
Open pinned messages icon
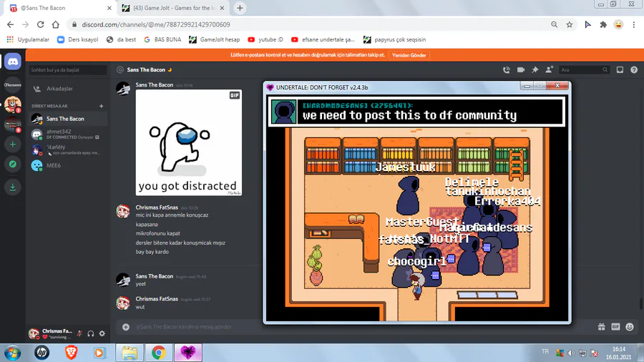pos(535,70)
